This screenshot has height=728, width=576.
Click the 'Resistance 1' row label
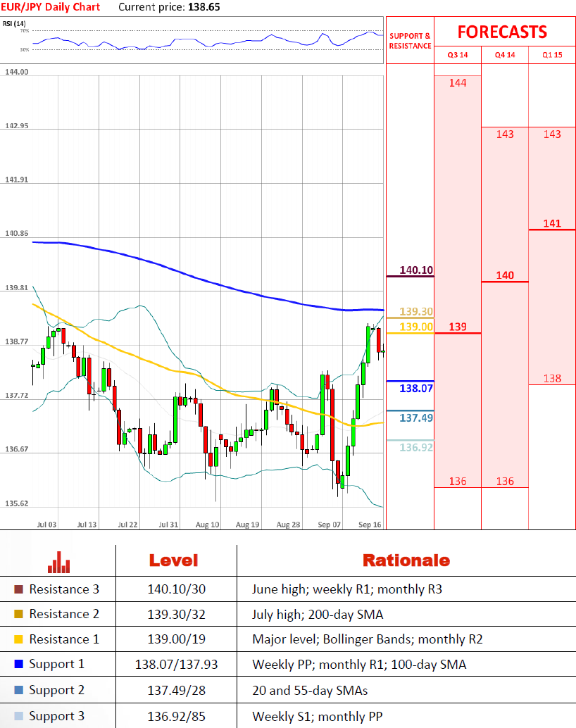(x=64, y=639)
